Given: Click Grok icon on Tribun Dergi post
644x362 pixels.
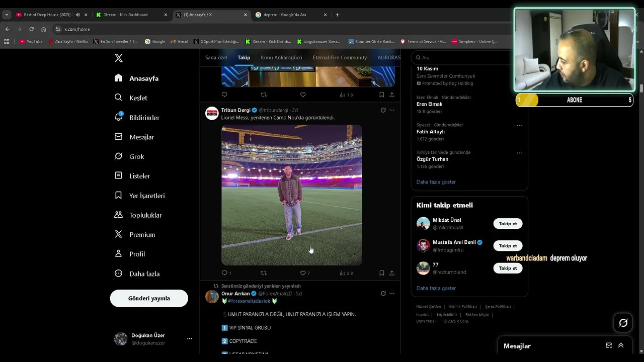Looking at the screenshot, I should (383, 110).
